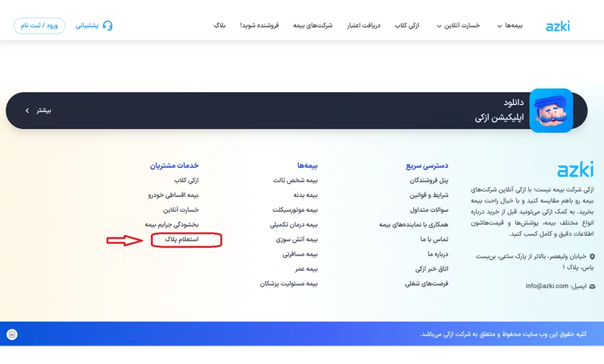Viewport: 604px width, 364px height.
Task: Click the large azki logo in the footer
Action: pos(575,169)
